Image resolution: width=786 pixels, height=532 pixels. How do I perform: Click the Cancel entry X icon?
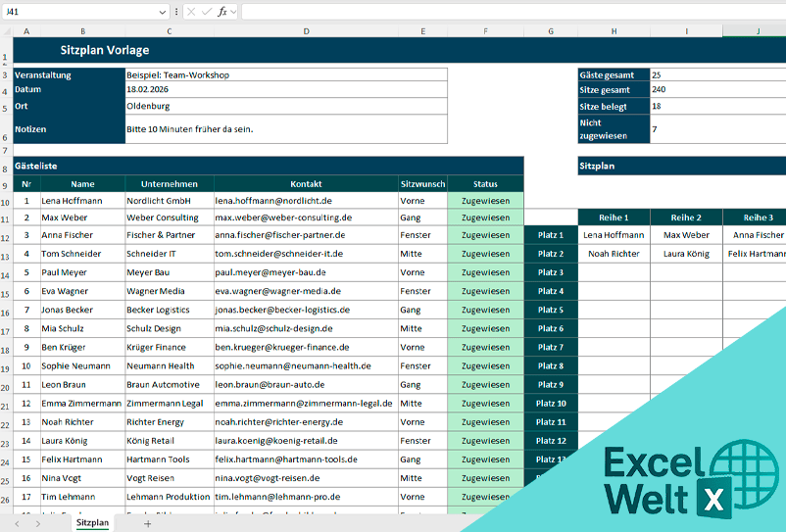point(190,12)
